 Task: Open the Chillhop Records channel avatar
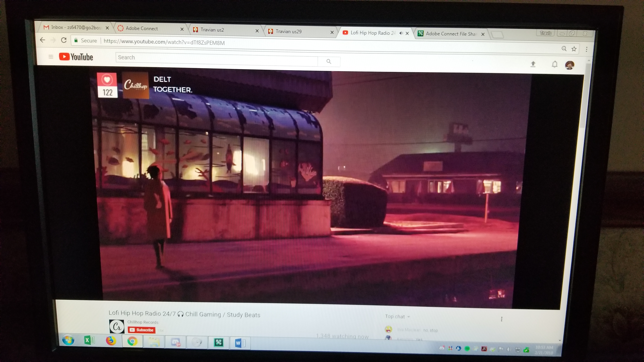[117, 326]
